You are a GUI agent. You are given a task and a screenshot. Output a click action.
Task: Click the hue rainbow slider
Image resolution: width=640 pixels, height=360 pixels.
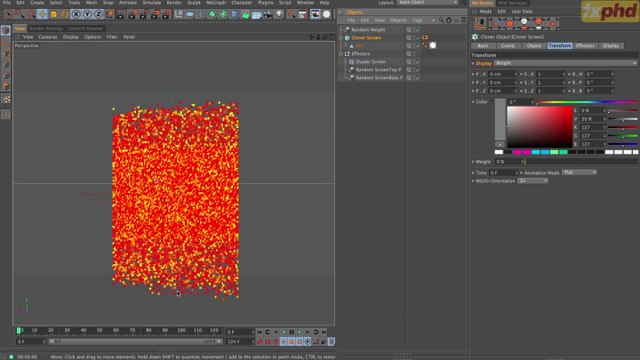(x=586, y=102)
